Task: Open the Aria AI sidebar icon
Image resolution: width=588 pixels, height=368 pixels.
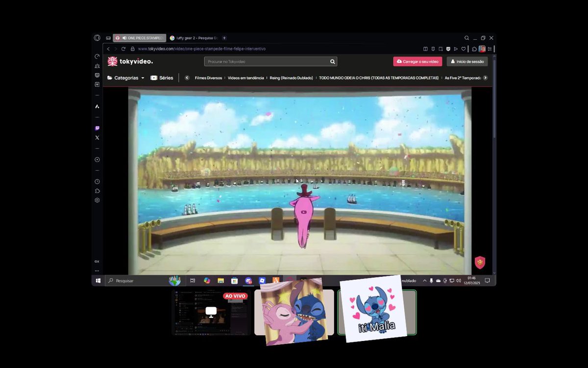Action: click(97, 106)
